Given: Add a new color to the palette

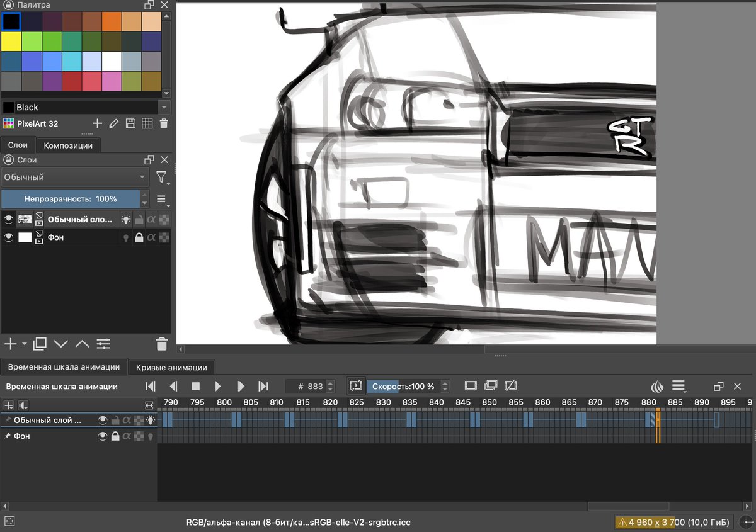Looking at the screenshot, I should click(97, 123).
